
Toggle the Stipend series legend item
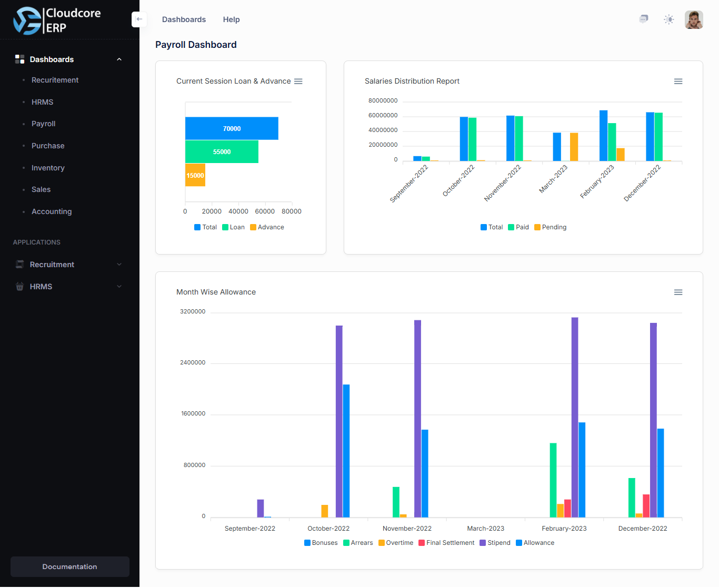pyautogui.click(x=495, y=543)
